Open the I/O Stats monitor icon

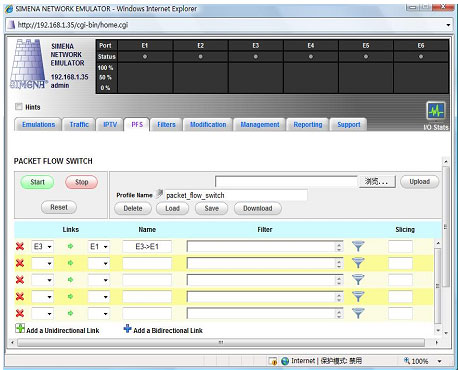(x=436, y=111)
